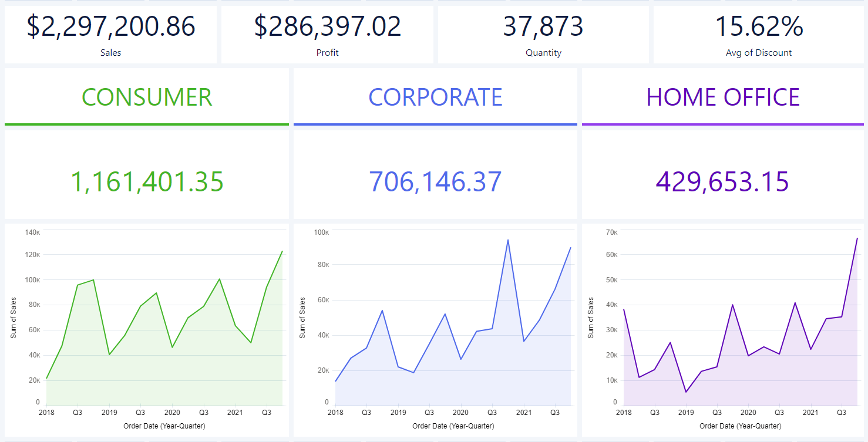
Task: Click the Home Office total 429,653.15
Action: coord(723,182)
